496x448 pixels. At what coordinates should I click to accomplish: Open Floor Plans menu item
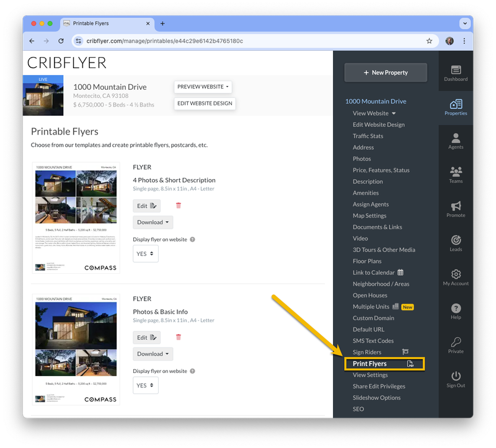click(367, 261)
